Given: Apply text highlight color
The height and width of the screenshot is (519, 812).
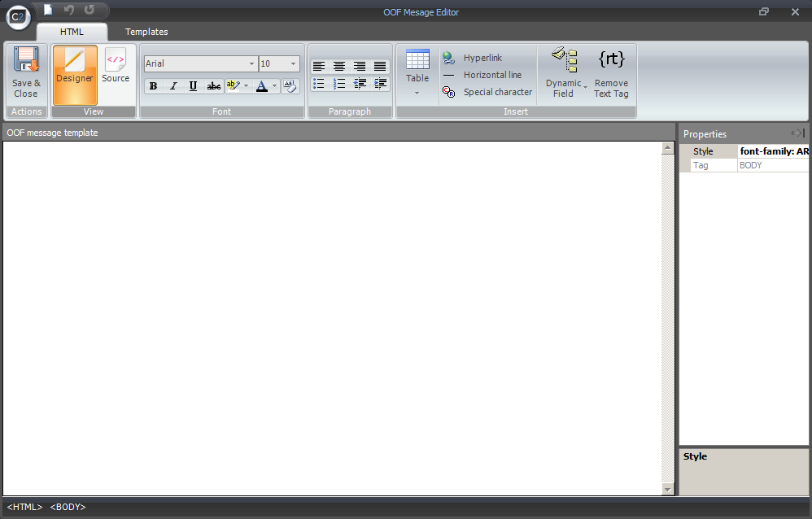Looking at the screenshot, I should click(x=233, y=85).
